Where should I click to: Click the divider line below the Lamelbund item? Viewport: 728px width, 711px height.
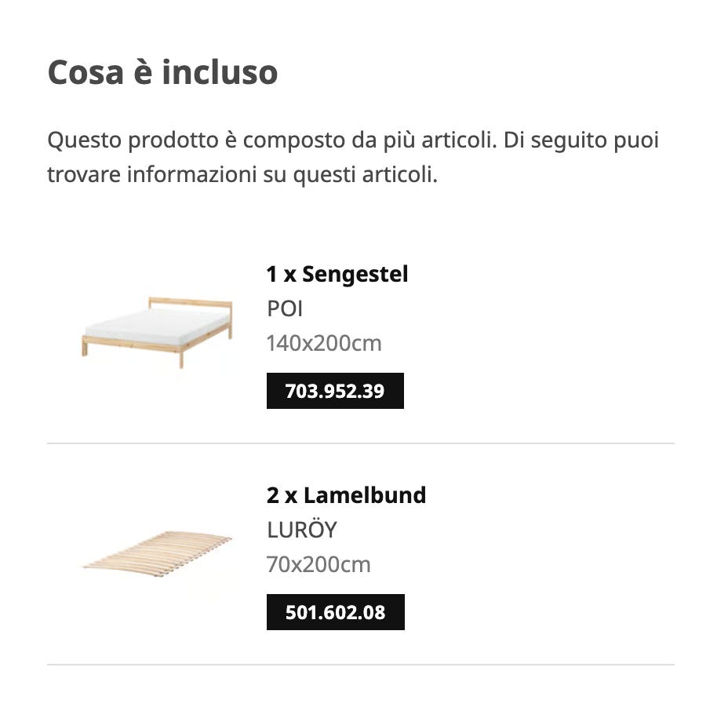pos(361,665)
